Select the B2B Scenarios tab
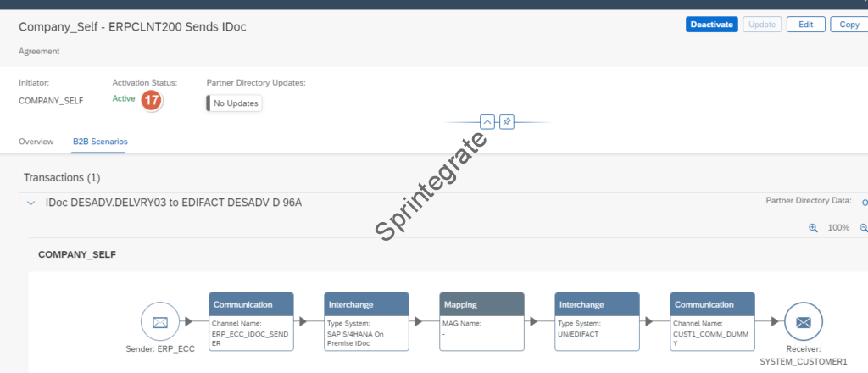This screenshot has width=868, height=373. (x=98, y=142)
